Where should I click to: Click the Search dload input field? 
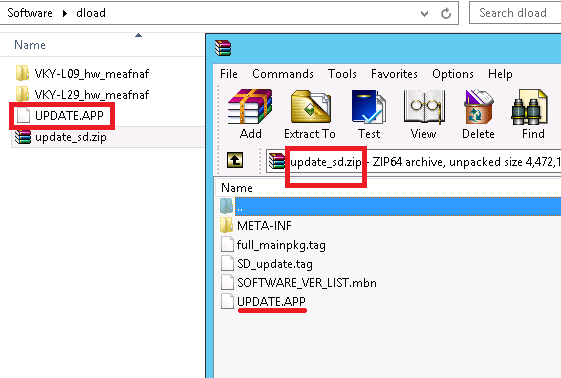515,13
